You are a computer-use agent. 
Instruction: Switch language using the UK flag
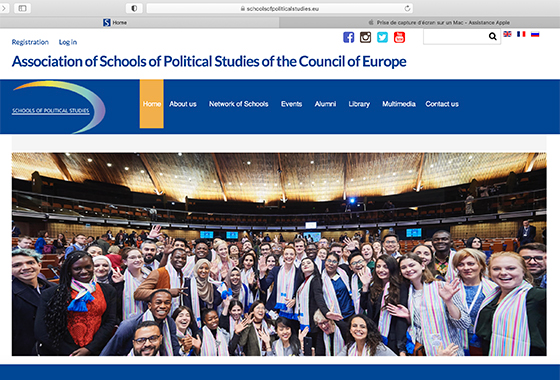pos(507,34)
